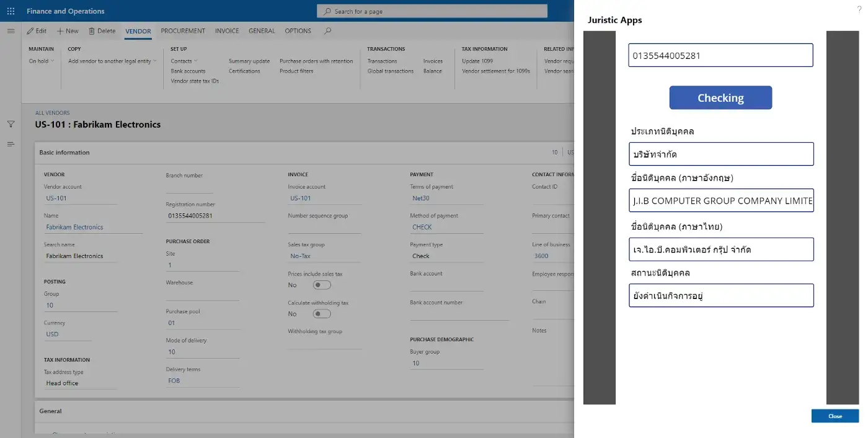
Task: Toggle Prices include sales tax switch
Action: [x=322, y=285]
